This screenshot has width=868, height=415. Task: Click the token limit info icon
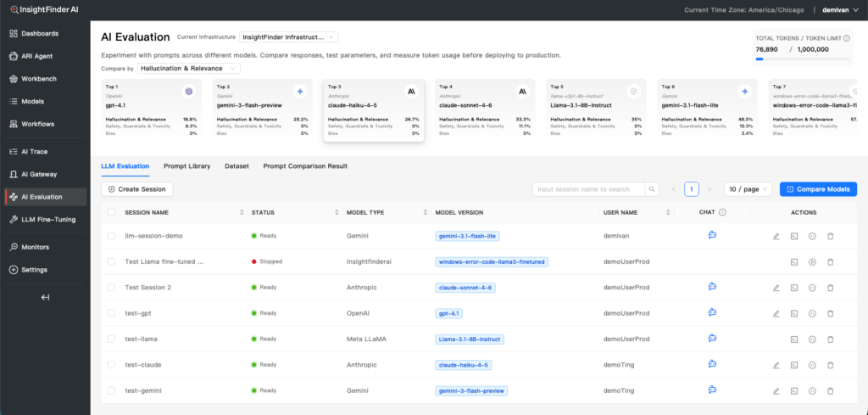click(x=847, y=38)
